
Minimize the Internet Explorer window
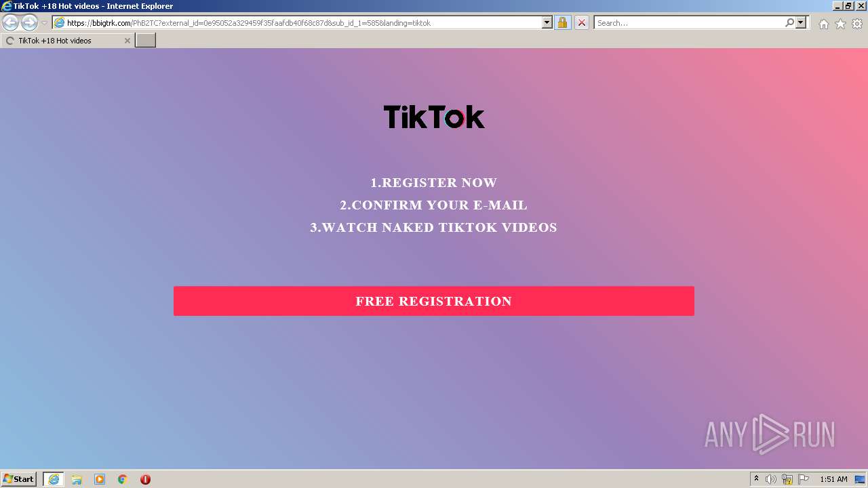tap(837, 6)
